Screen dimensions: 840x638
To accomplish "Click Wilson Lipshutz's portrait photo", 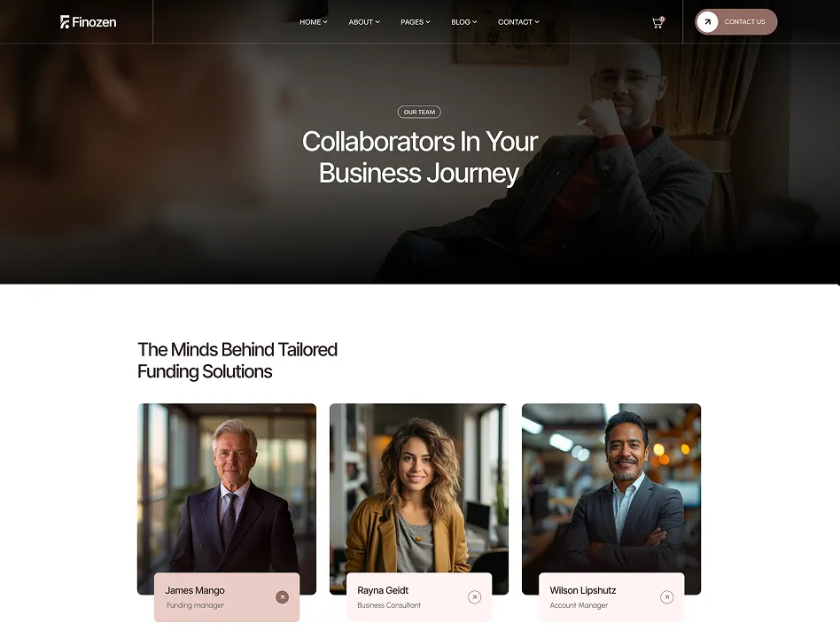I will click(x=611, y=487).
